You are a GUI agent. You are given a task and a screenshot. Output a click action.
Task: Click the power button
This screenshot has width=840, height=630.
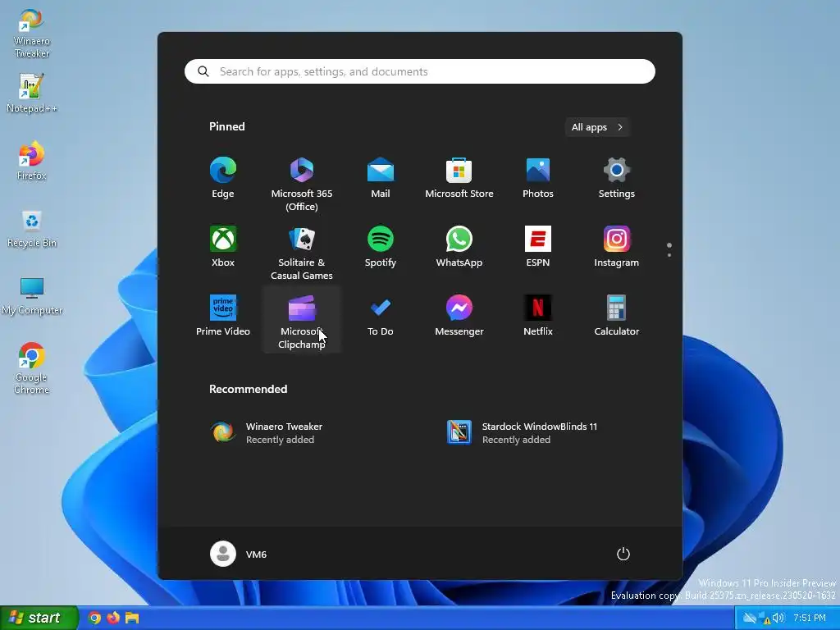point(623,554)
